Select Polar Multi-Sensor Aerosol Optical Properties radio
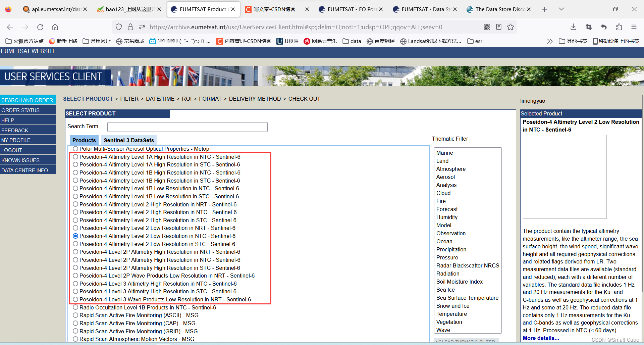 pyautogui.click(x=75, y=149)
